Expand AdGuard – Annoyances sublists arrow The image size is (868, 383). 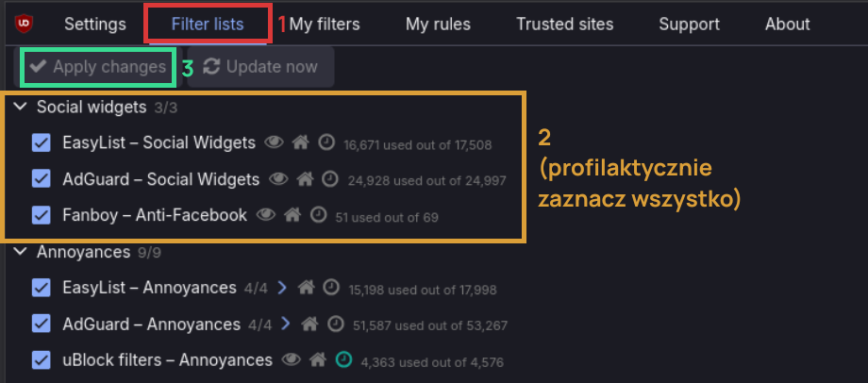[286, 325]
